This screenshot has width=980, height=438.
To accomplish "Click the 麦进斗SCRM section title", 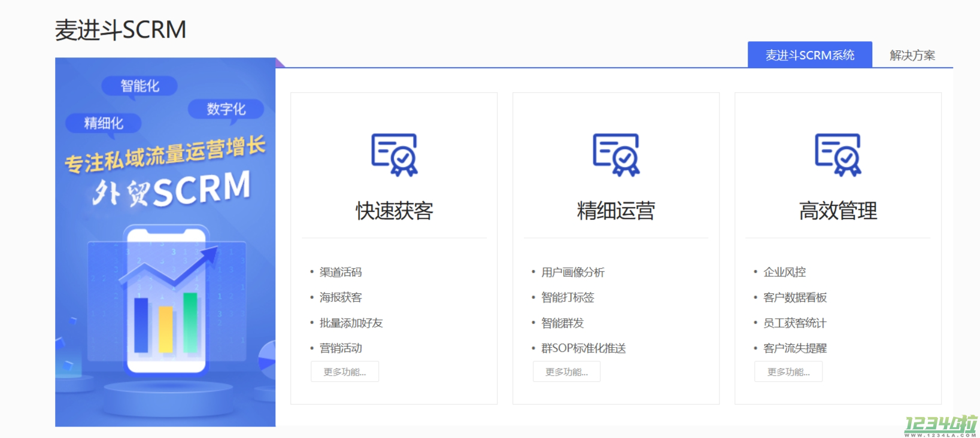I will 120,29.
